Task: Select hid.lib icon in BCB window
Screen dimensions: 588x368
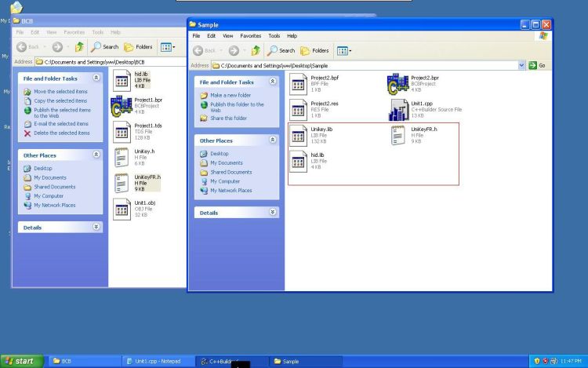Action: click(x=122, y=80)
